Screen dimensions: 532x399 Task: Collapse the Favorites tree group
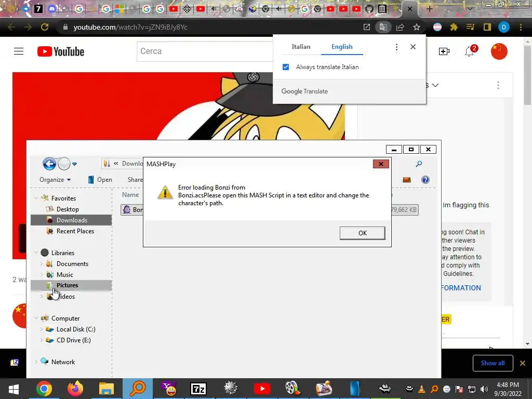tap(36, 198)
